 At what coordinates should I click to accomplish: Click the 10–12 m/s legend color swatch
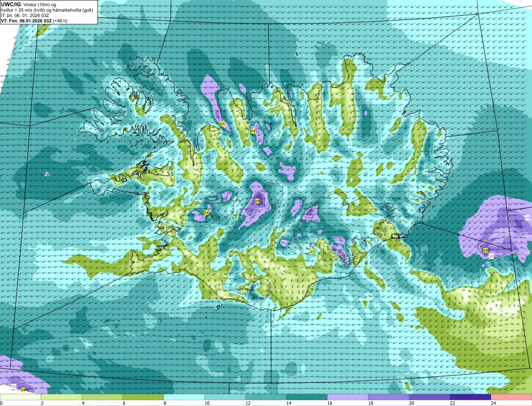pos(225,397)
